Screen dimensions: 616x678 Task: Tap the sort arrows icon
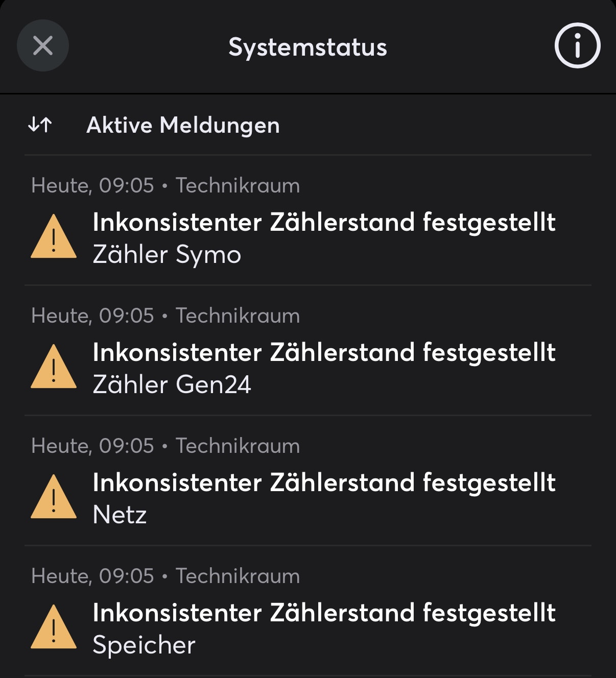(40, 125)
